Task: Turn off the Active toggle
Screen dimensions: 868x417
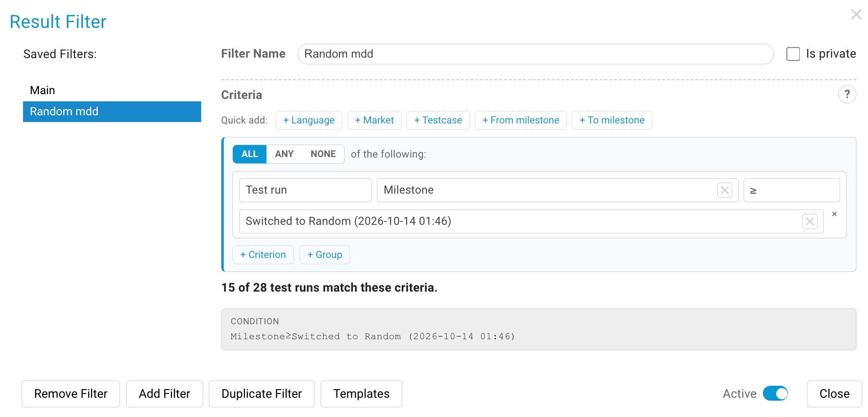Action: [x=775, y=393]
